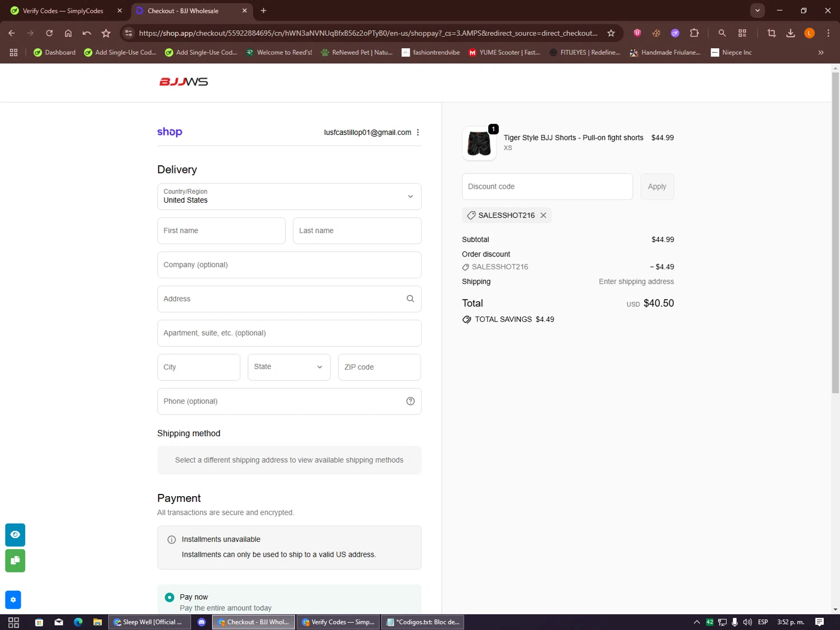
Task: Open File Explorer from the taskbar
Action: tap(97, 622)
